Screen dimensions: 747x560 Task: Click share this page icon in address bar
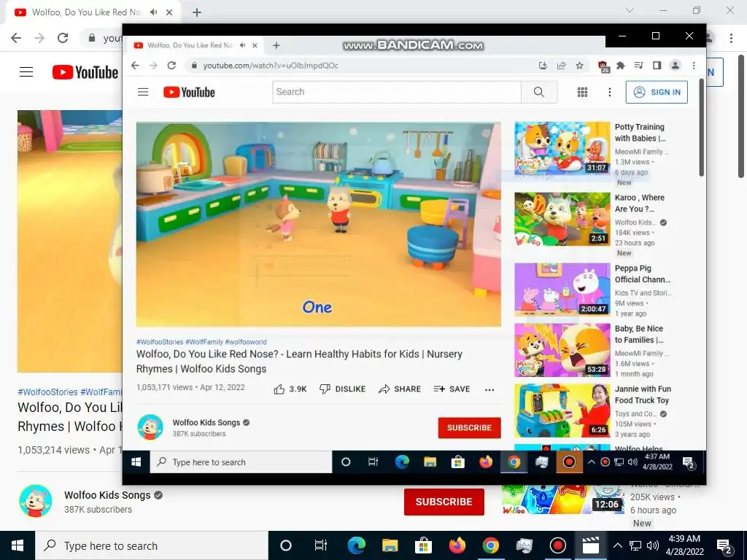point(561,66)
